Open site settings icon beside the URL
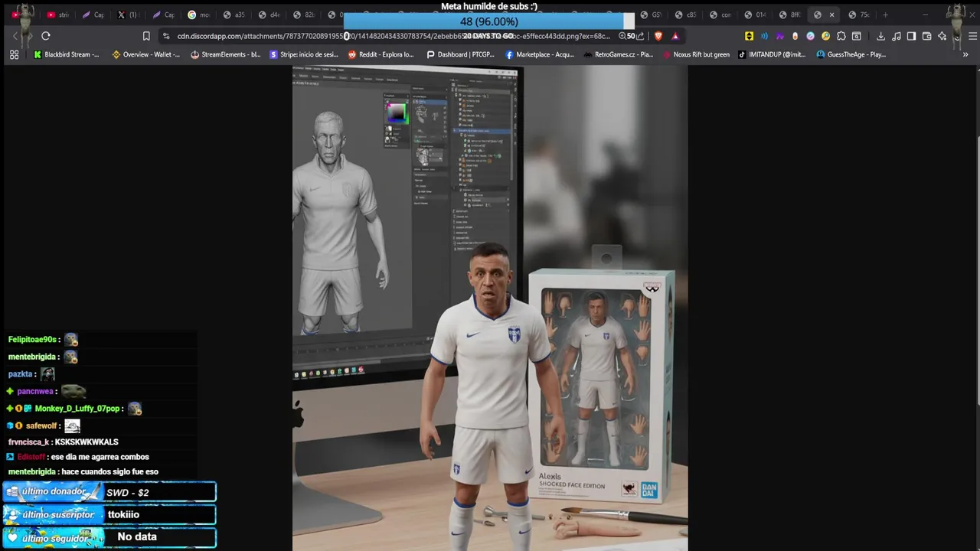 166,36
